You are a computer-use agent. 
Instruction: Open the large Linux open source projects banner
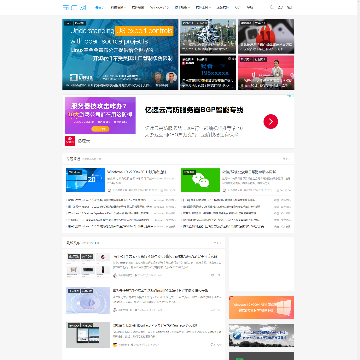pyautogui.click(x=120, y=54)
